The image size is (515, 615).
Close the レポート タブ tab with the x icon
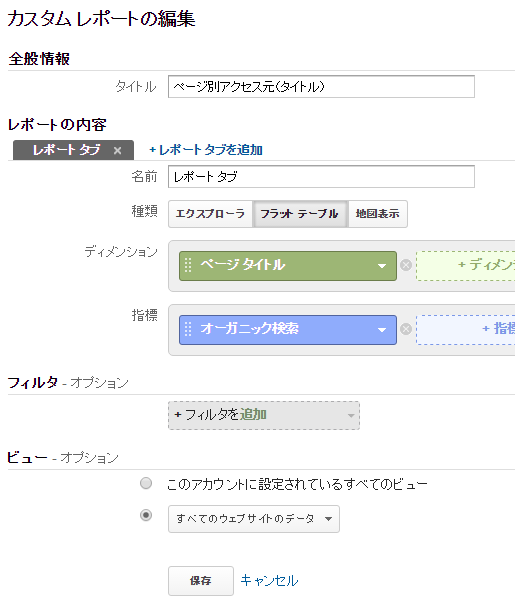pyautogui.click(x=117, y=151)
